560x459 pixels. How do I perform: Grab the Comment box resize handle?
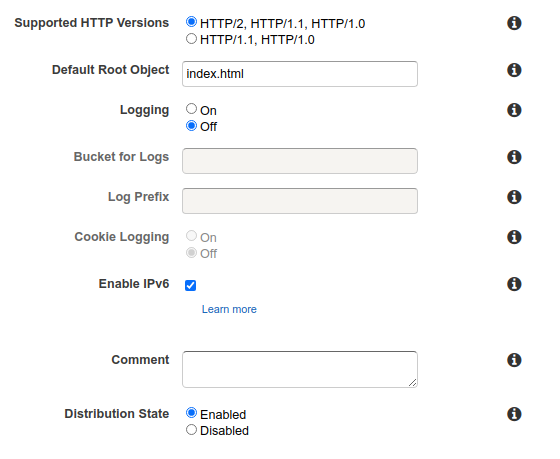[412, 383]
